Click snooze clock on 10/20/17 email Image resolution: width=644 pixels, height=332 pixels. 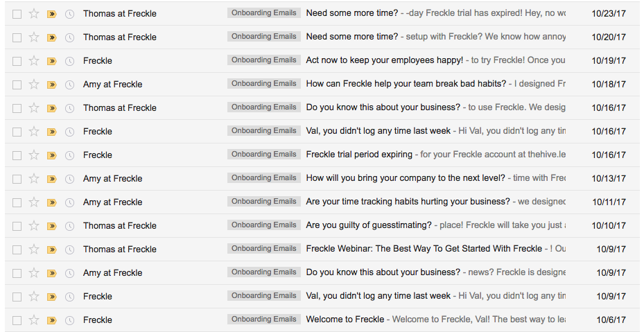(x=70, y=37)
